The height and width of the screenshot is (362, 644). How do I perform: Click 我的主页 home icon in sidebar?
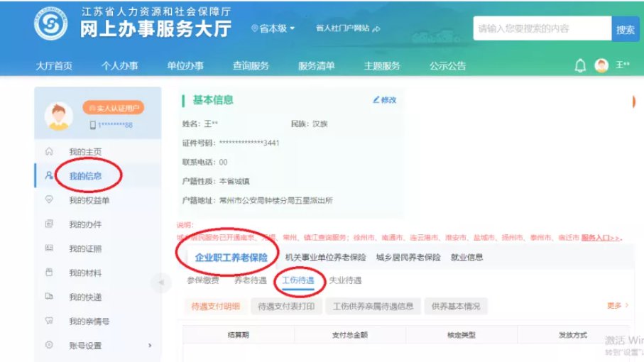(x=49, y=151)
